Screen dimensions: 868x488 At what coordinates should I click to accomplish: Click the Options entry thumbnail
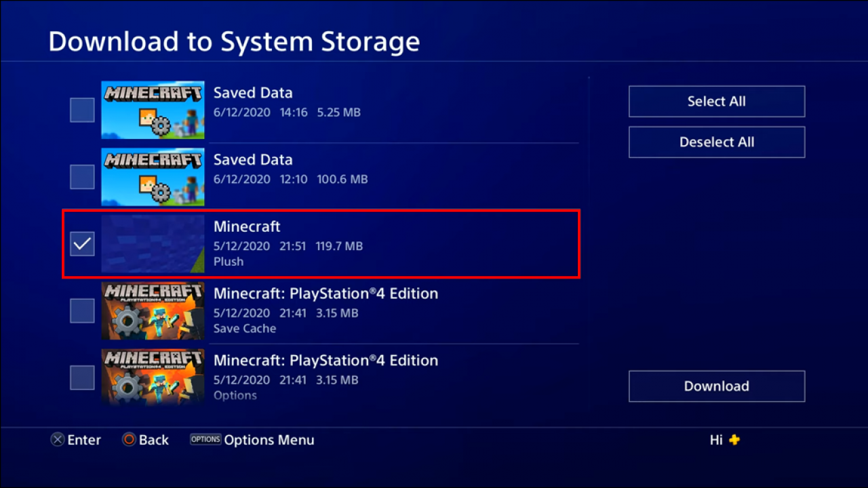click(x=153, y=377)
